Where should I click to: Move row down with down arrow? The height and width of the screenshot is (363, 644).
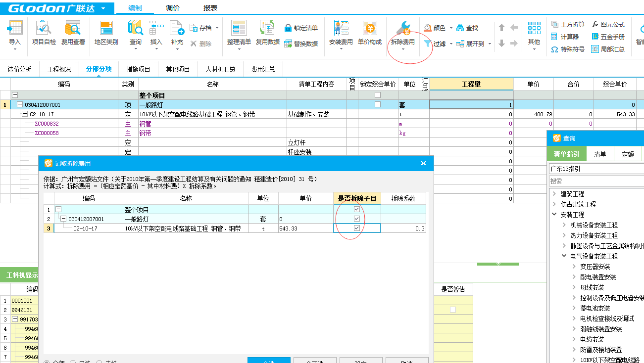[501, 44]
